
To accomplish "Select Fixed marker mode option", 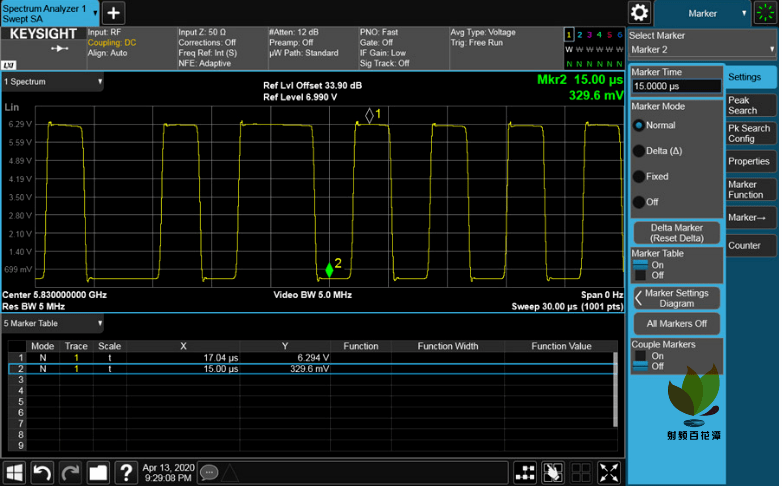I will [x=639, y=177].
